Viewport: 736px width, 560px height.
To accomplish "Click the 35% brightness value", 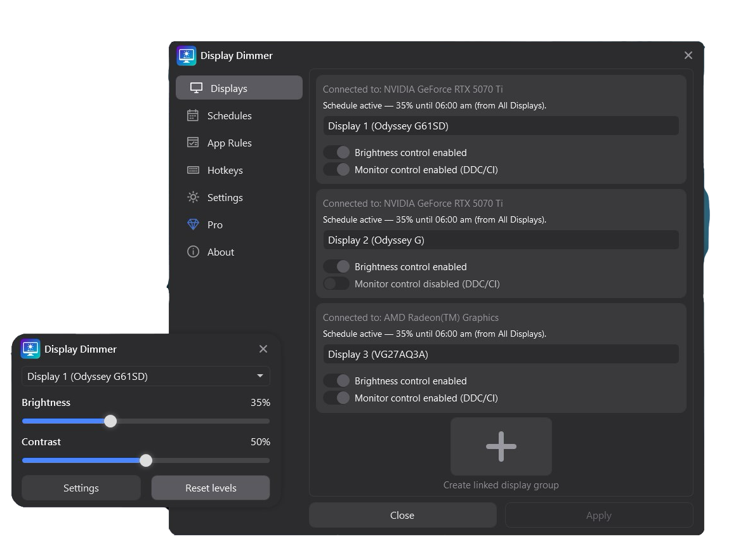I will coord(260,403).
